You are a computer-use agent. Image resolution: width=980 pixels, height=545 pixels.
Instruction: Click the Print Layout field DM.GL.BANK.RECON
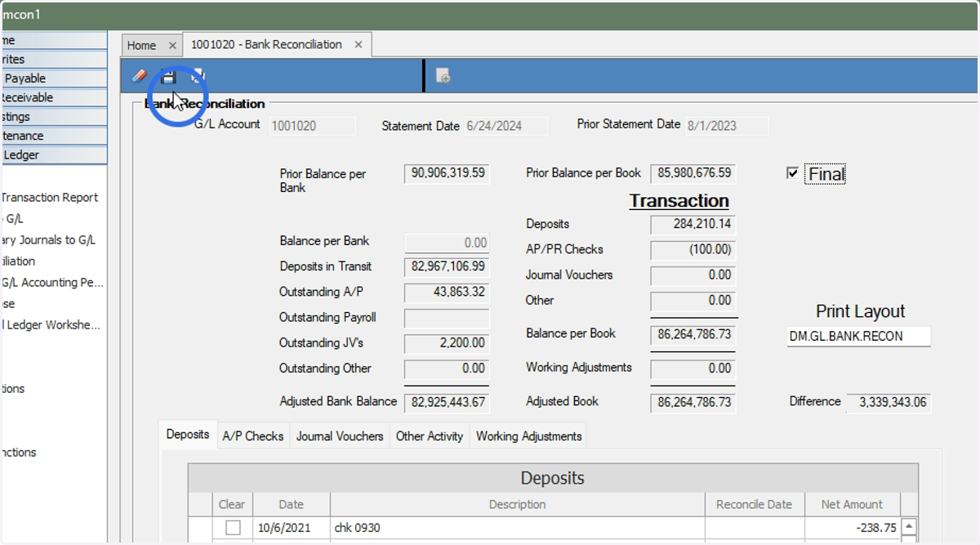858,336
